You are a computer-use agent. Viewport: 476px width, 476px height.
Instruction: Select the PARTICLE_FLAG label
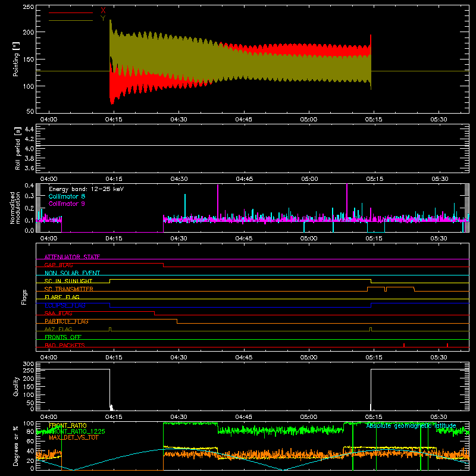(67, 321)
